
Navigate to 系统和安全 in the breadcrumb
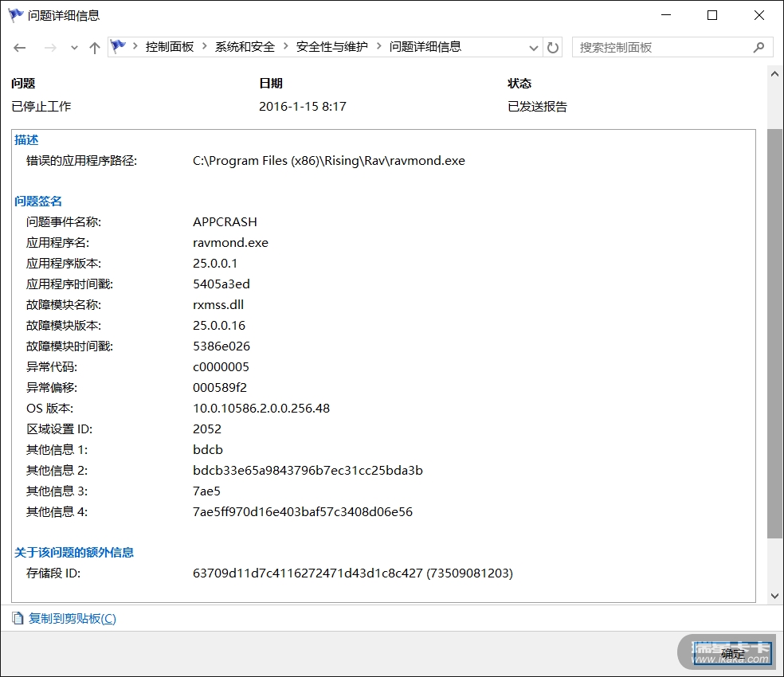[x=245, y=47]
